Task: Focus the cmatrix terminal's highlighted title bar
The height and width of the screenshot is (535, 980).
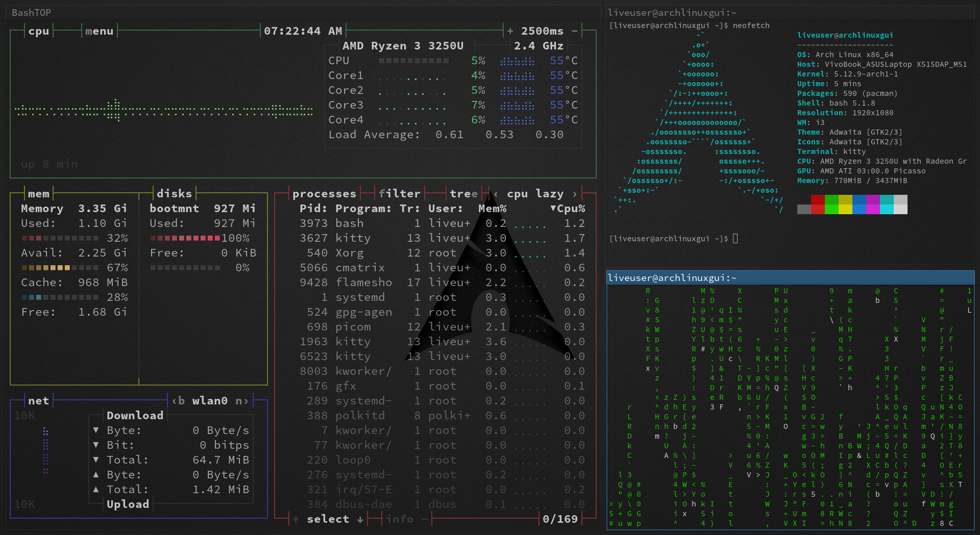Action: pos(791,277)
